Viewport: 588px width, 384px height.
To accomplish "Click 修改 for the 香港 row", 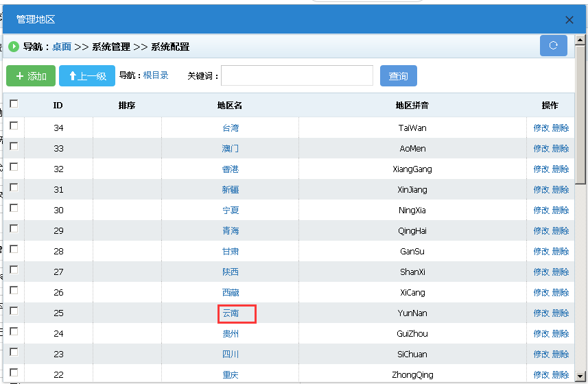I will tap(541, 169).
